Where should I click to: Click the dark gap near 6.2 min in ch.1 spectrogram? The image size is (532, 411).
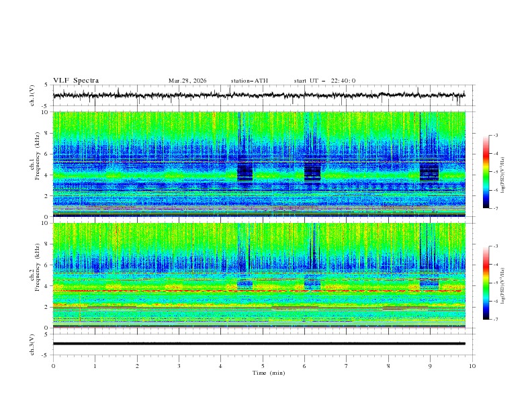pos(312,172)
